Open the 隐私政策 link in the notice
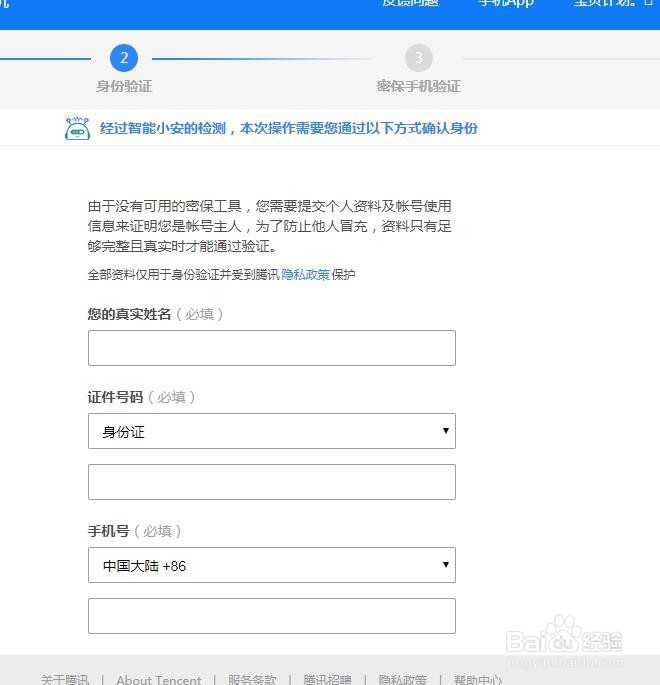Image resolution: width=660 pixels, height=685 pixels. (x=305, y=275)
